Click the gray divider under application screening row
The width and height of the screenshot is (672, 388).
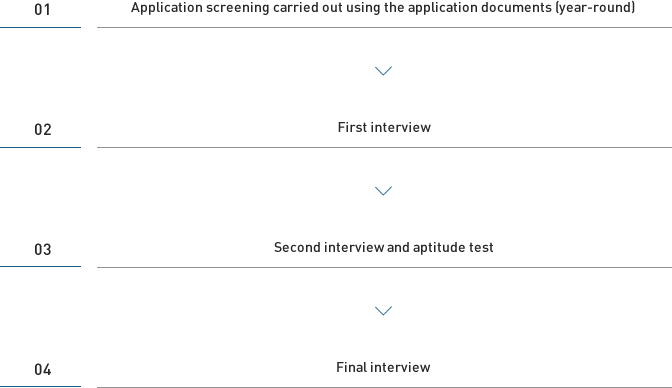[x=384, y=27]
